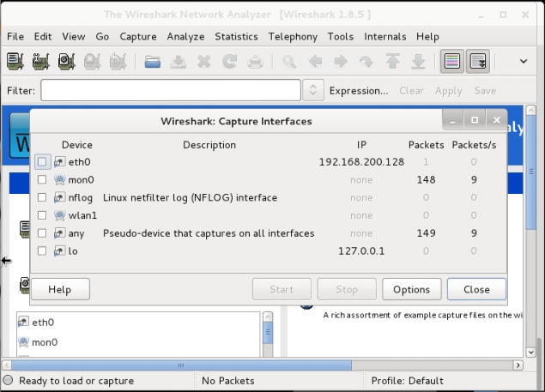Viewport: 545px width, 392px height.
Task: Click the list capture interfaces toolbar icon
Action: click(15, 62)
